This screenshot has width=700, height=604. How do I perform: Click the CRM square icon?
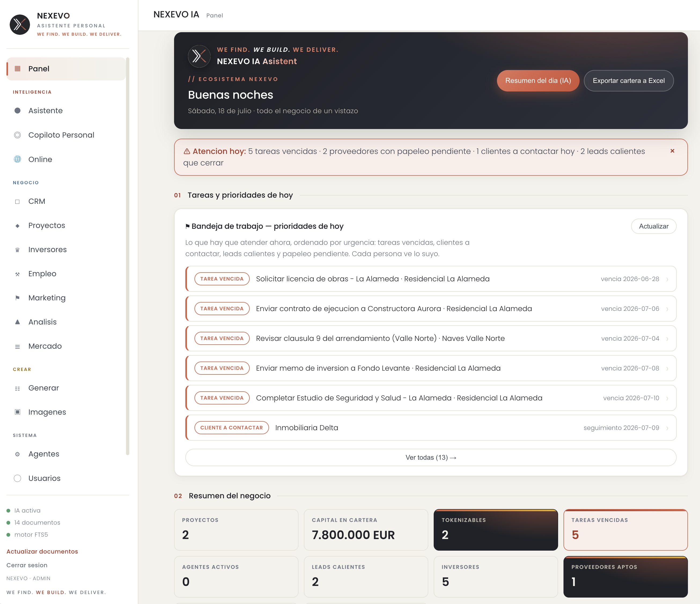coord(18,202)
